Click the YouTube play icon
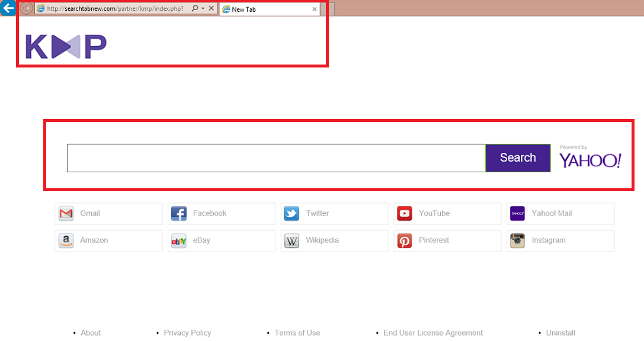 coord(405,213)
